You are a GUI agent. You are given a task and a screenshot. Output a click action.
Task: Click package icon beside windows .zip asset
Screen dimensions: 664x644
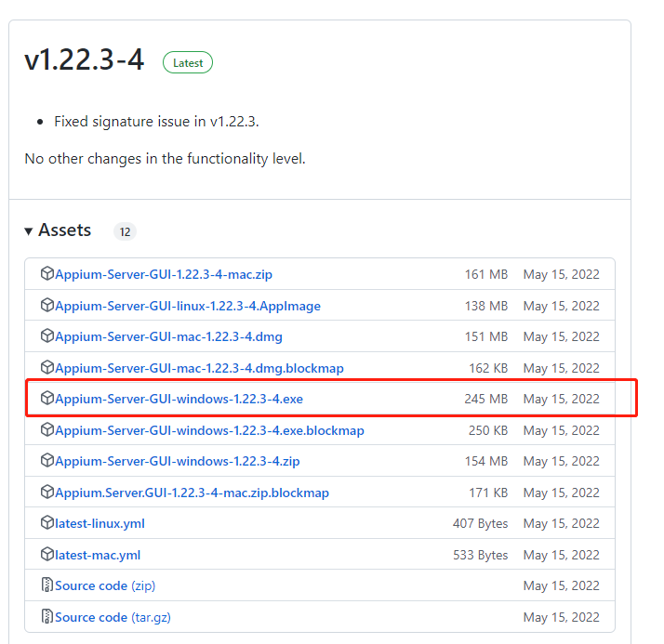(x=47, y=460)
